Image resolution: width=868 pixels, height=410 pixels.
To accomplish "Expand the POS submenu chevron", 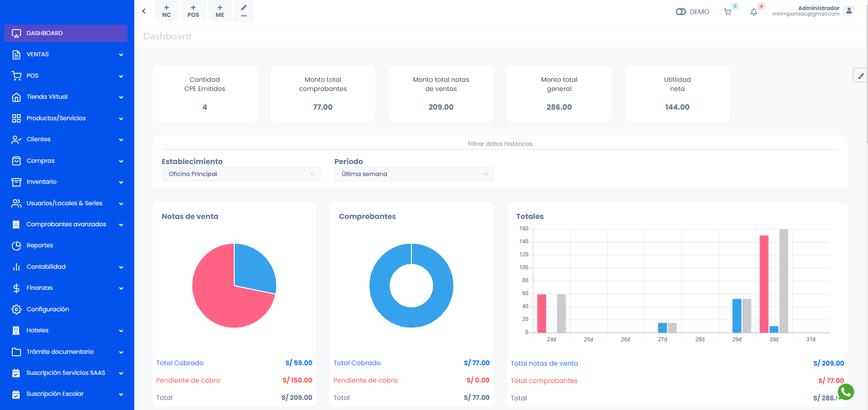I will [121, 76].
